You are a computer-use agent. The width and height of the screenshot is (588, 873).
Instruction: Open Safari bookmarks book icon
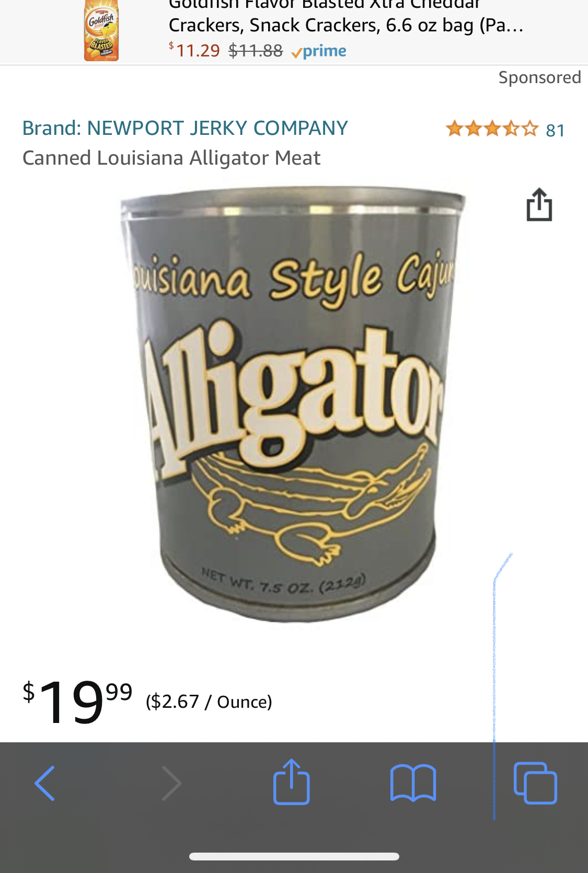point(413,783)
